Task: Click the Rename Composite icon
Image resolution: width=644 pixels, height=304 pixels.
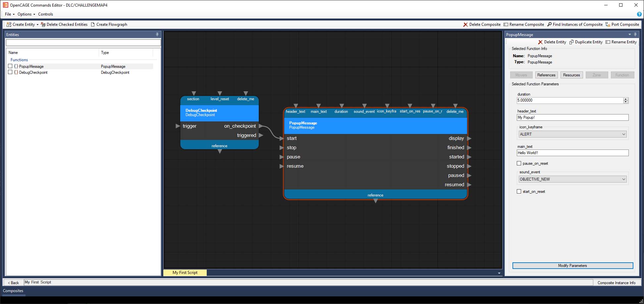Action: pyautogui.click(x=506, y=24)
